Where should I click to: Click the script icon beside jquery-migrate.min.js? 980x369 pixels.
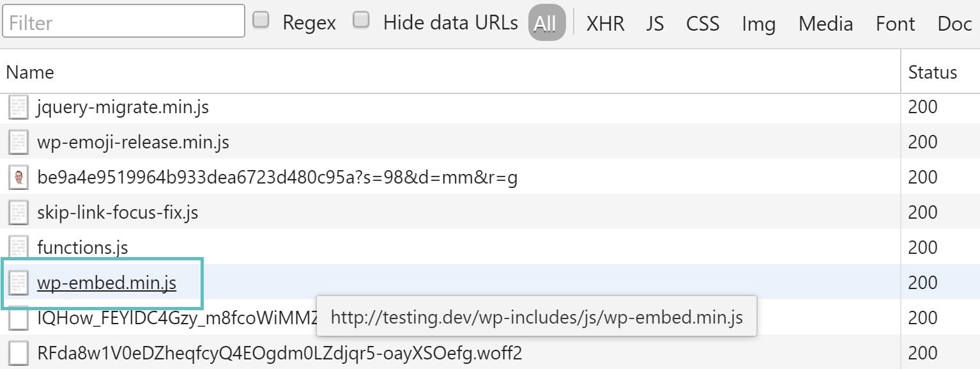[x=17, y=107]
